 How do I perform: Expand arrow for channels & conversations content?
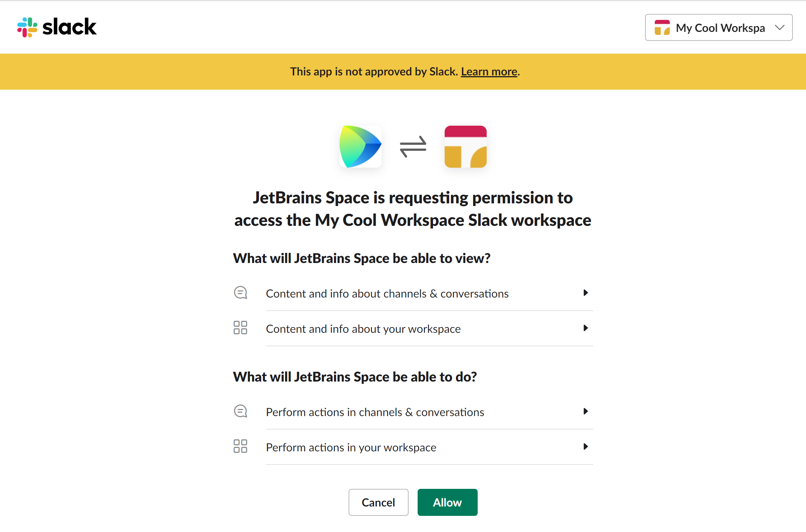[x=585, y=293]
